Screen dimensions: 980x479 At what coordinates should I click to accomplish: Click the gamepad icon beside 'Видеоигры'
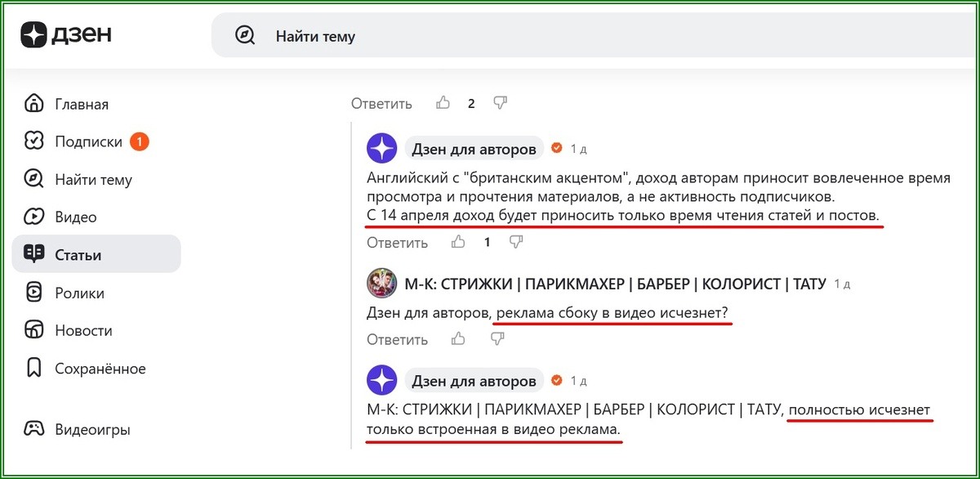(x=33, y=429)
